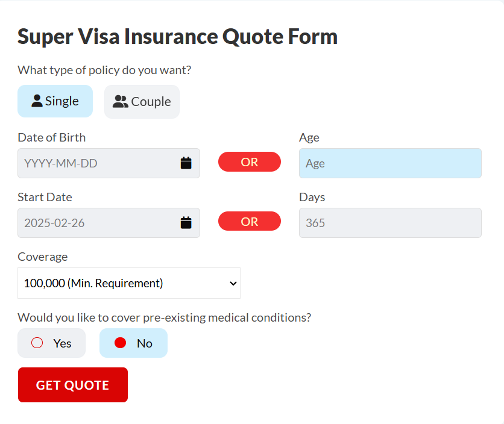Focus the Date of Birth YYYY-MM-DD field
Viewport: 504px width, 424px height.
[109, 163]
